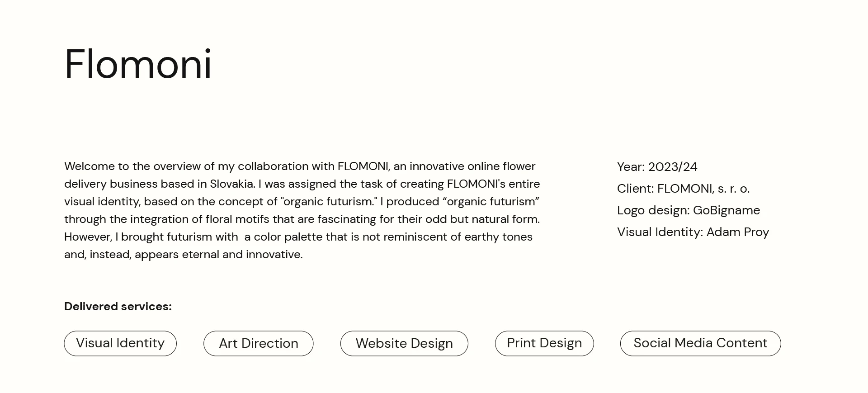Click the Client: FLOMONI, s. r. o. line
The height and width of the screenshot is (393, 868).
coord(683,189)
